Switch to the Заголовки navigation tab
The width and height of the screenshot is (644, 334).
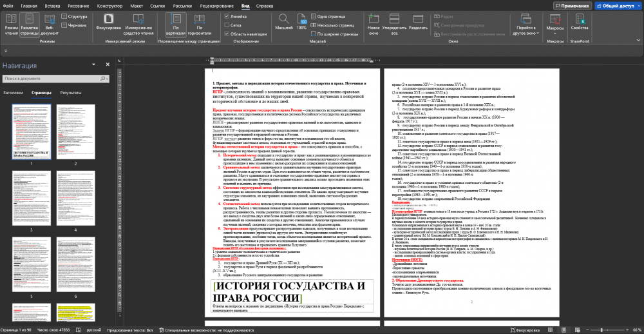click(x=14, y=93)
